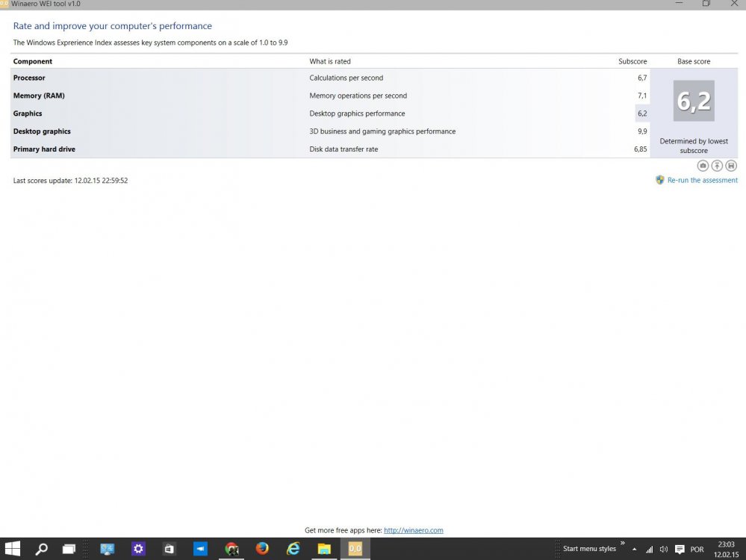Open Task View on taskbar

(x=69, y=549)
